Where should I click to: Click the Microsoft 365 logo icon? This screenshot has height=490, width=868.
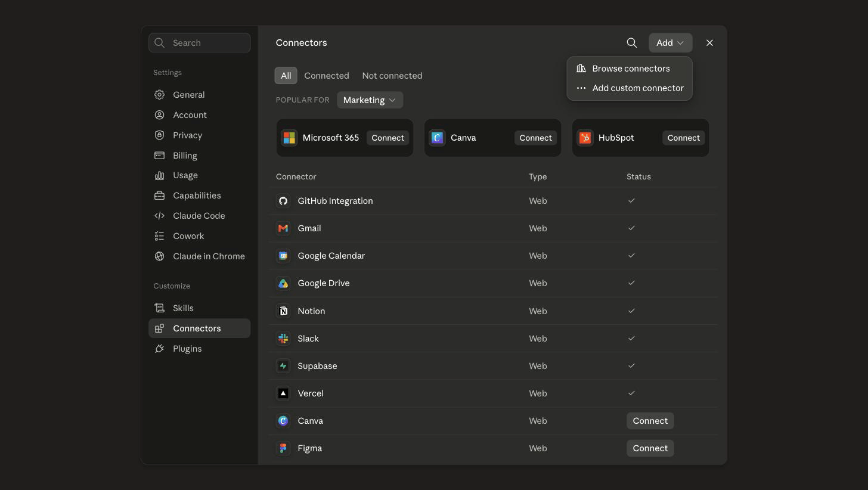click(x=289, y=138)
